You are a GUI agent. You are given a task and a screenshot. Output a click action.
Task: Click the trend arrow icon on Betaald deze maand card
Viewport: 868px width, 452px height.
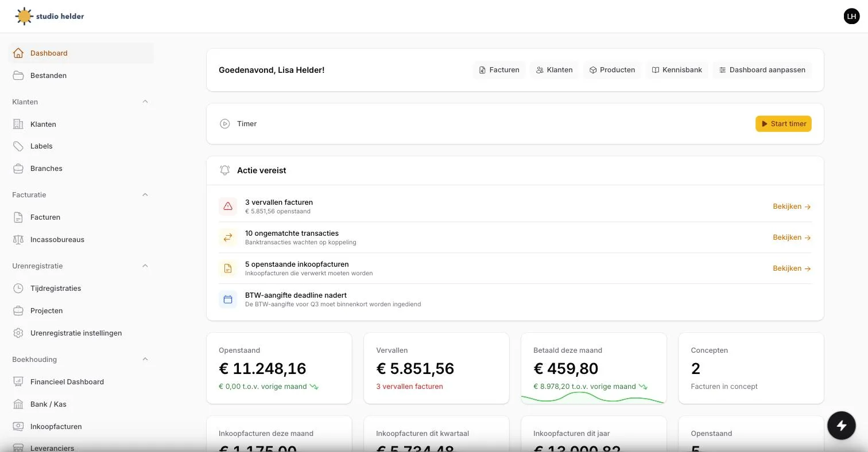(x=644, y=387)
